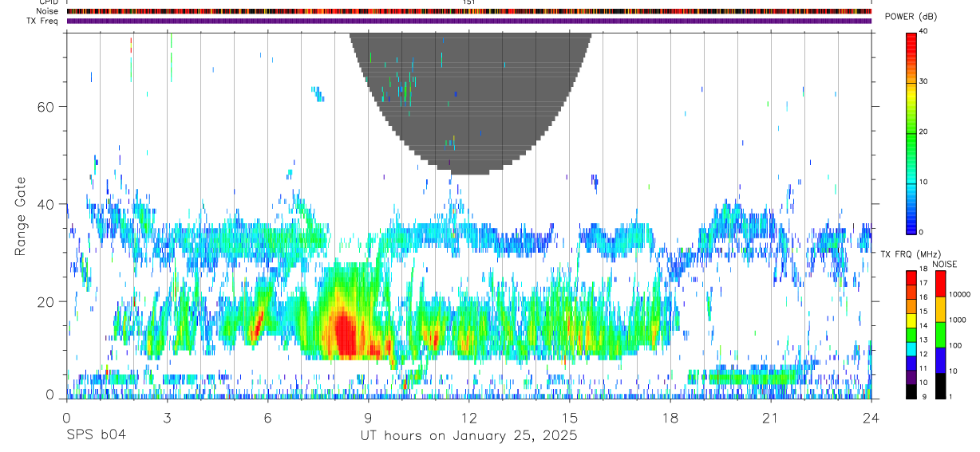Pick the yellow 1000 segment of the NOISE colorbar
The width and height of the screenshot is (980, 452).
click(940, 309)
